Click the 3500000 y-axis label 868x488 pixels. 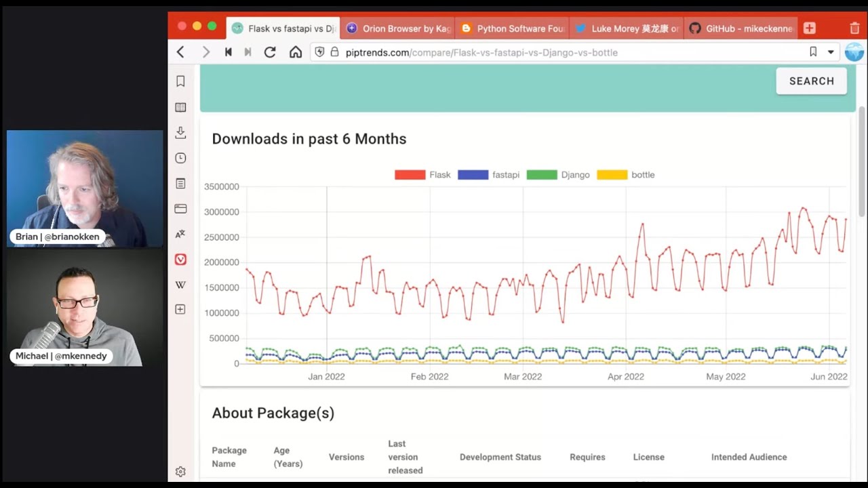click(222, 186)
